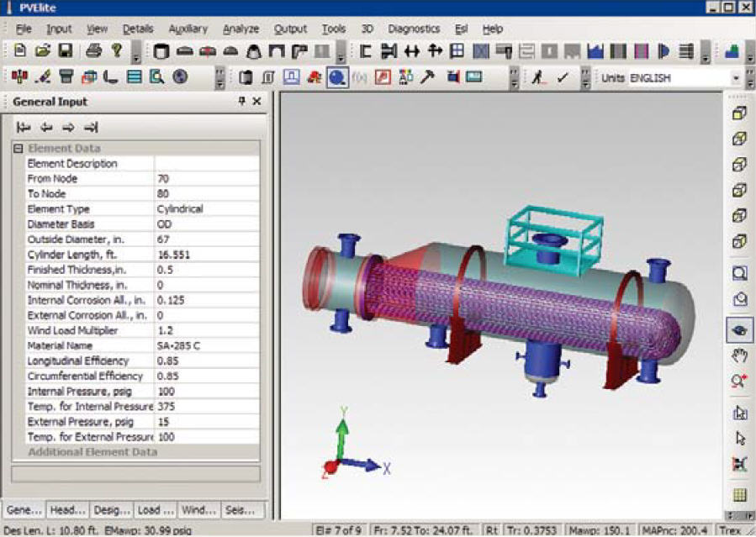The height and width of the screenshot is (537, 756).
Task: Open the Analyze menu
Action: 241,29
